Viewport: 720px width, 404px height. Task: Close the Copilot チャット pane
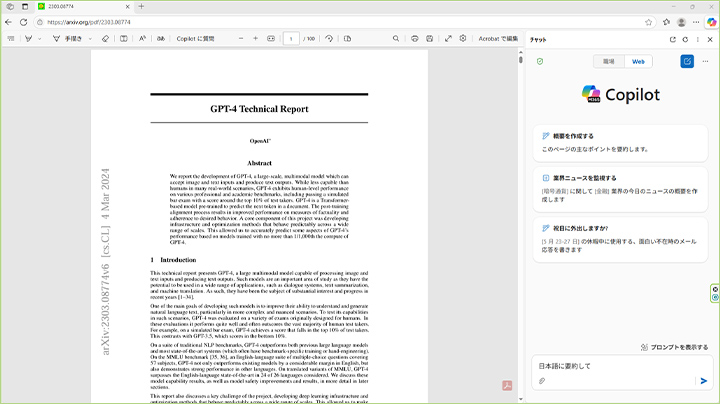pyautogui.click(x=710, y=39)
